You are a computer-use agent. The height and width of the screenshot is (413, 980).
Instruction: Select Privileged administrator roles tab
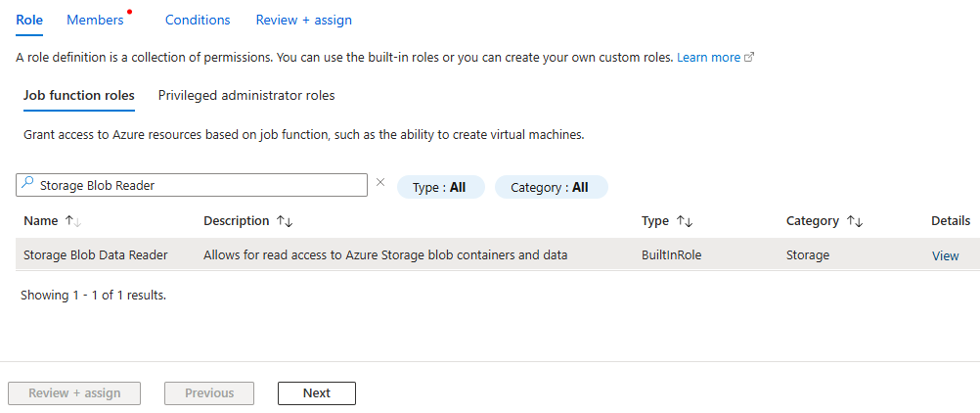coord(246,96)
